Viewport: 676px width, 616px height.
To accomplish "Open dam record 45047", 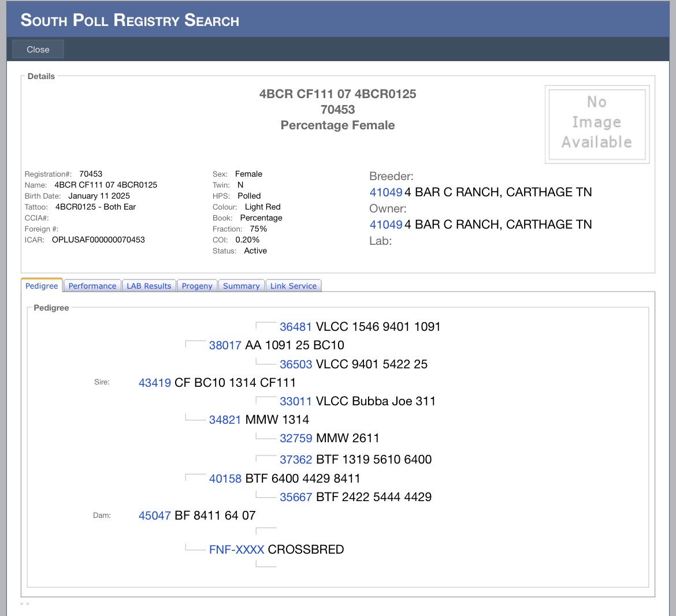I will point(155,516).
